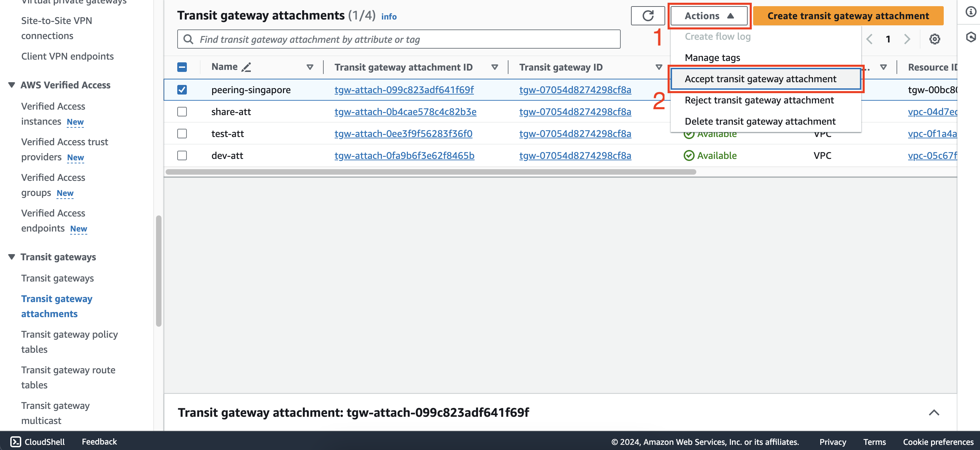Click the edit name pencil icon
The height and width of the screenshot is (450, 980).
coord(247,67)
